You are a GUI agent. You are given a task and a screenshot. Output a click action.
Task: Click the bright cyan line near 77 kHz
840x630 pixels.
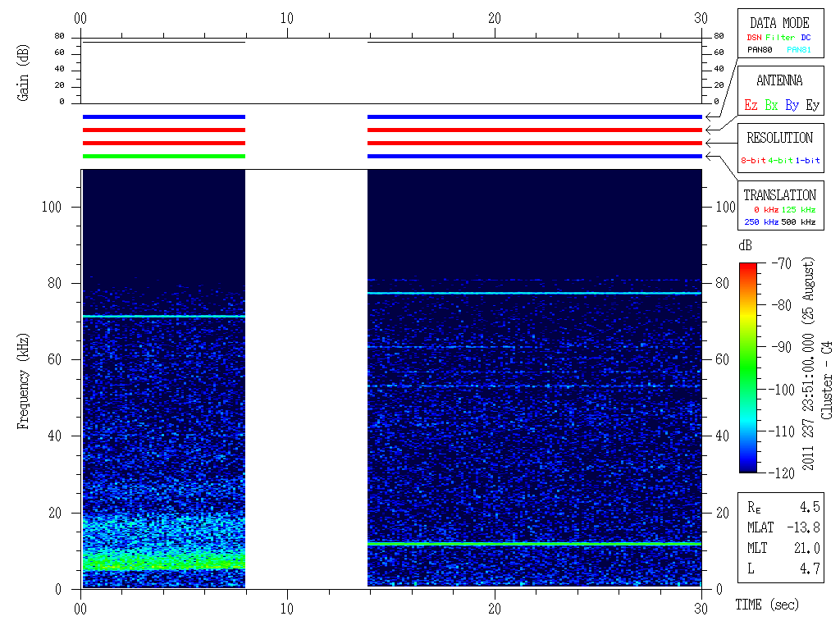pyautogui.click(x=535, y=293)
